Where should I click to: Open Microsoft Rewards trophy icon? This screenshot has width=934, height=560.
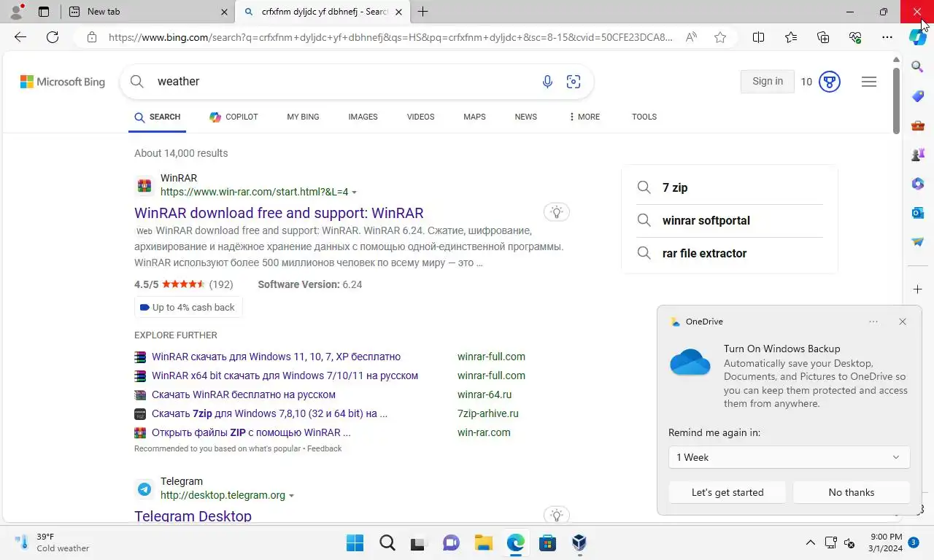point(830,82)
